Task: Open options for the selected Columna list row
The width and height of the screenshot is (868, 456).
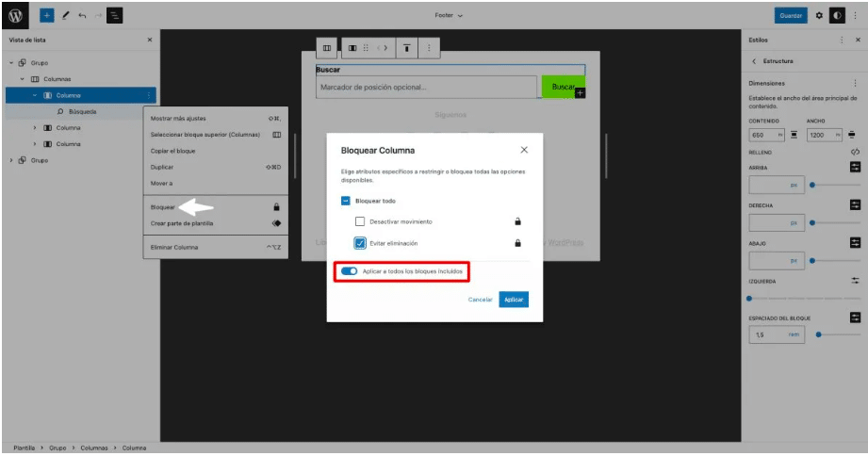Action: 148,95
